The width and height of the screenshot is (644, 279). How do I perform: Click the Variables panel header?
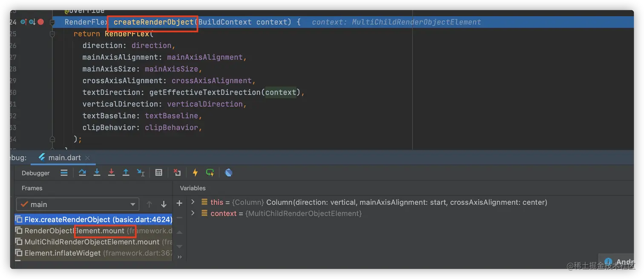193,188
